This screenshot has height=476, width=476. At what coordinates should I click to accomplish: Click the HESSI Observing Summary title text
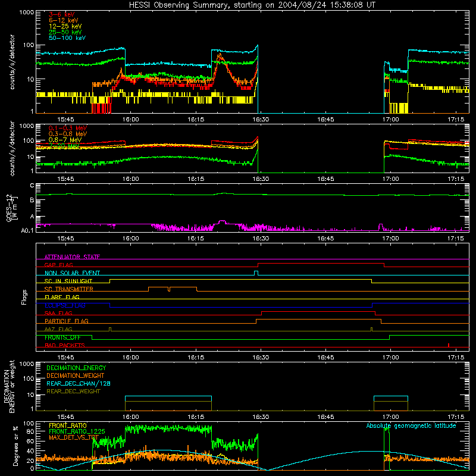tap(252, 5)
